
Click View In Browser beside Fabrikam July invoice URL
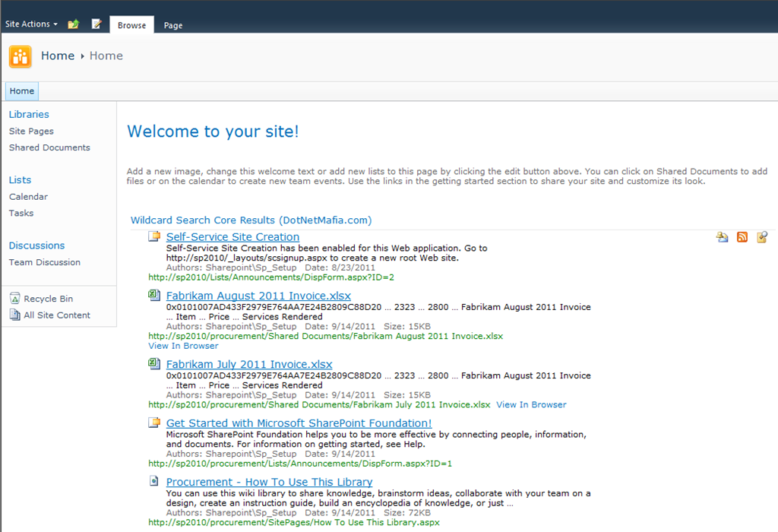(531, 404)
